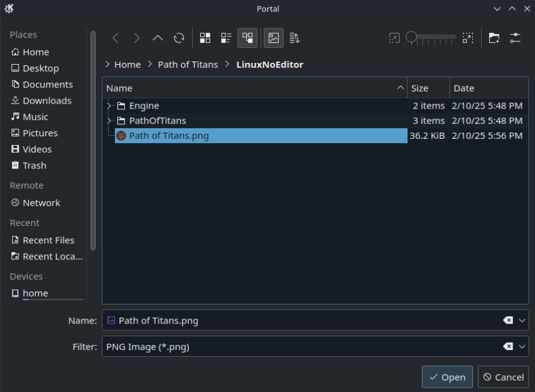Clear the Filter field
535x392 pixels.
point(508,347)
